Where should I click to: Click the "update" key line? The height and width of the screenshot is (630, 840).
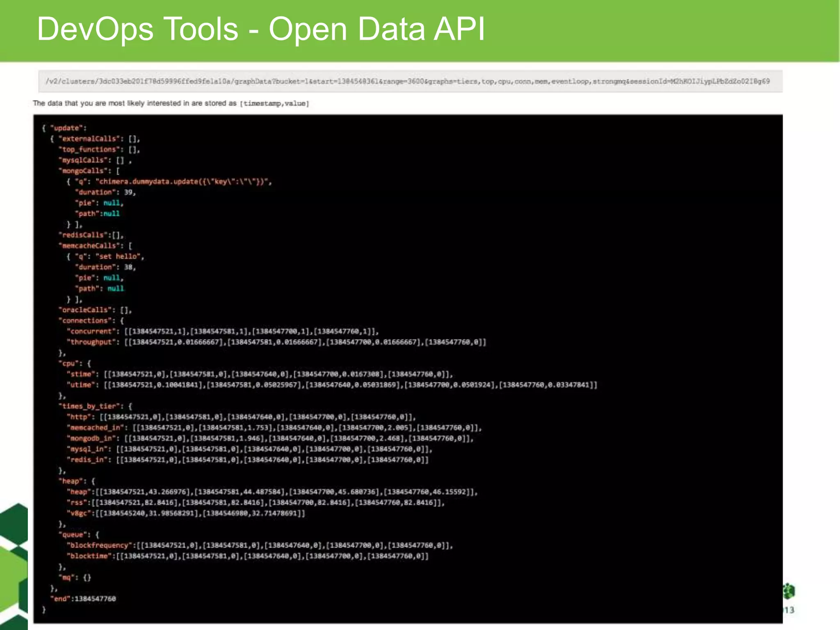[64, 128]
